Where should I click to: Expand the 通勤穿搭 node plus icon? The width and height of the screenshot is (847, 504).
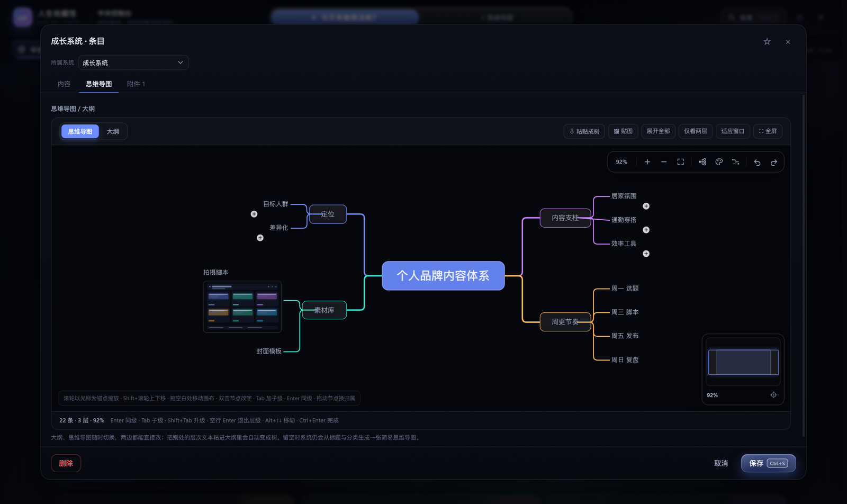[646, 230]
